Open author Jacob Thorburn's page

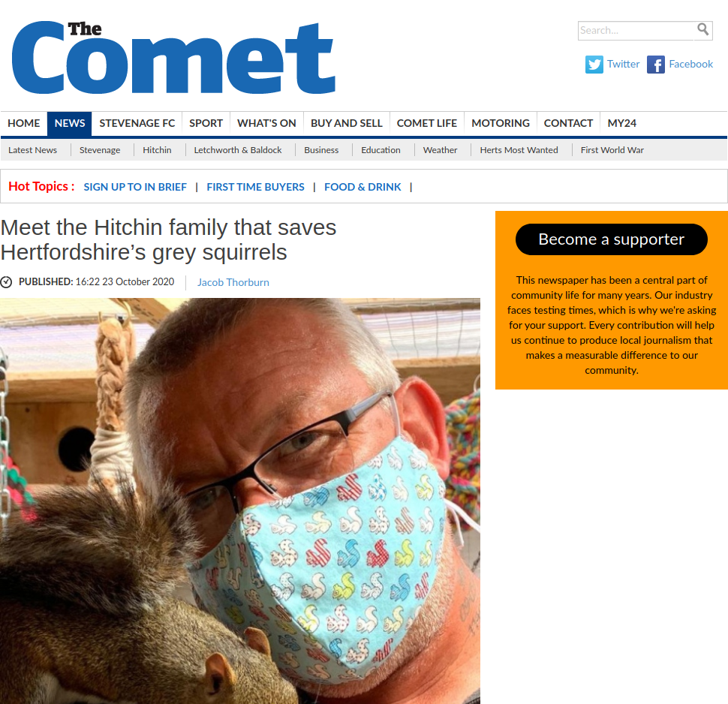coord(233,282)
